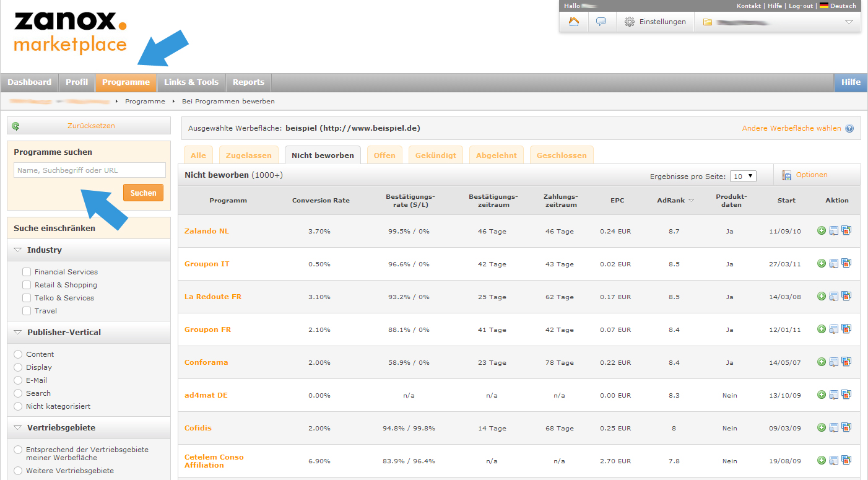Click ad media icon for ad4mat DE
868x480 pixels.
[x=846, y=395]
